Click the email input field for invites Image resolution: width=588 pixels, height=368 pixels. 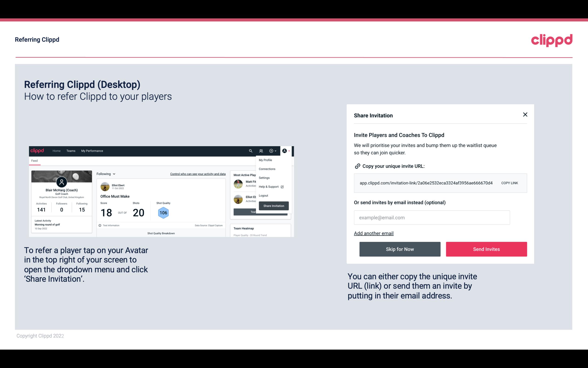pyautogui.click(x=432, y=217)
